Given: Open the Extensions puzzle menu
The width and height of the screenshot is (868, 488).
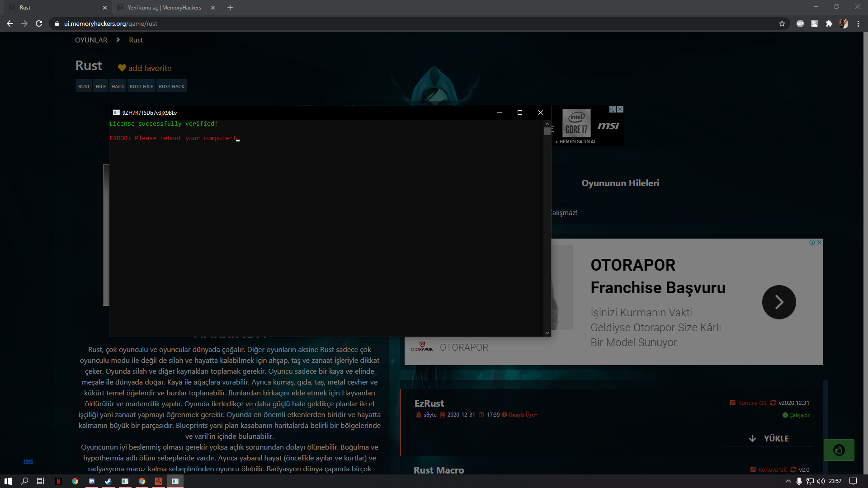Looking at the screenshot, I should point(829,23).
